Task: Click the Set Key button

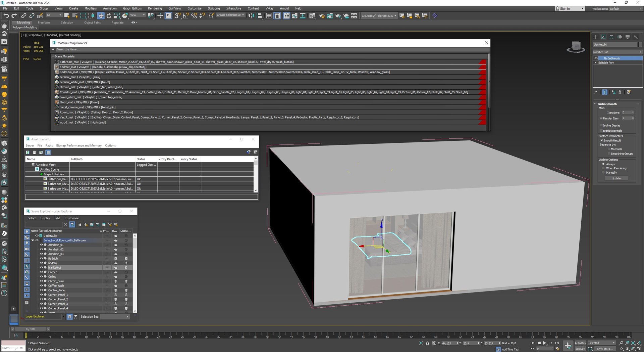Action: 580,349
